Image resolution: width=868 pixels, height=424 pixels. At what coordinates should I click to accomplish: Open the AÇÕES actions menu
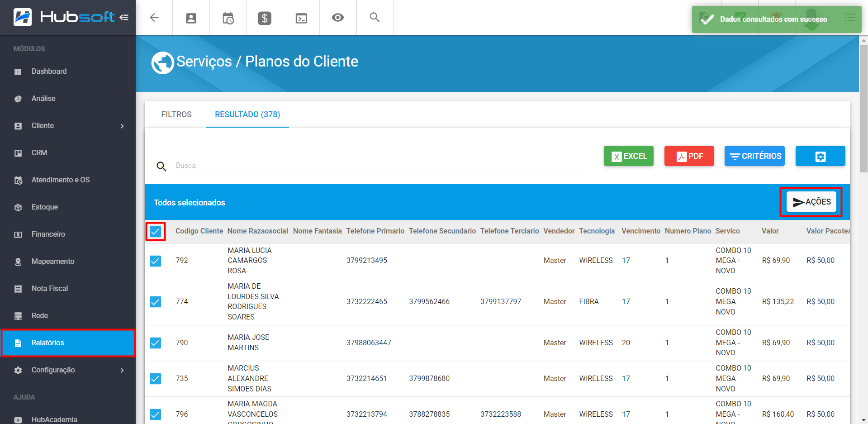[811, 202]
